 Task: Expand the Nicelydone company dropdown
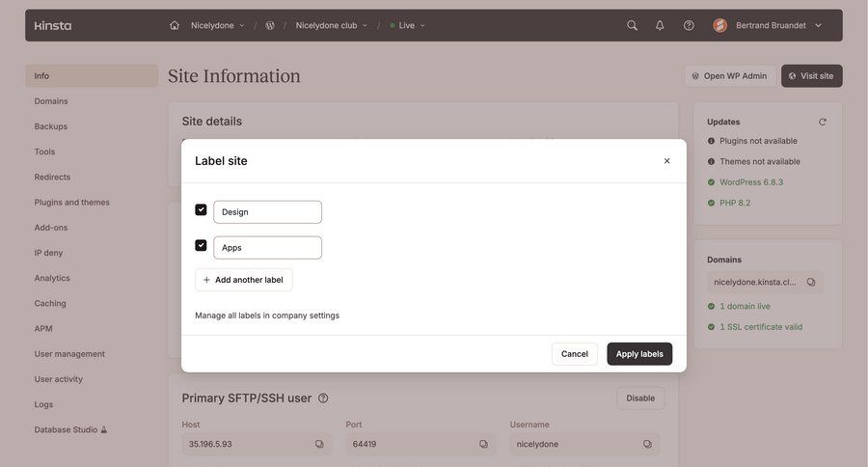click(x=218, y=25)
